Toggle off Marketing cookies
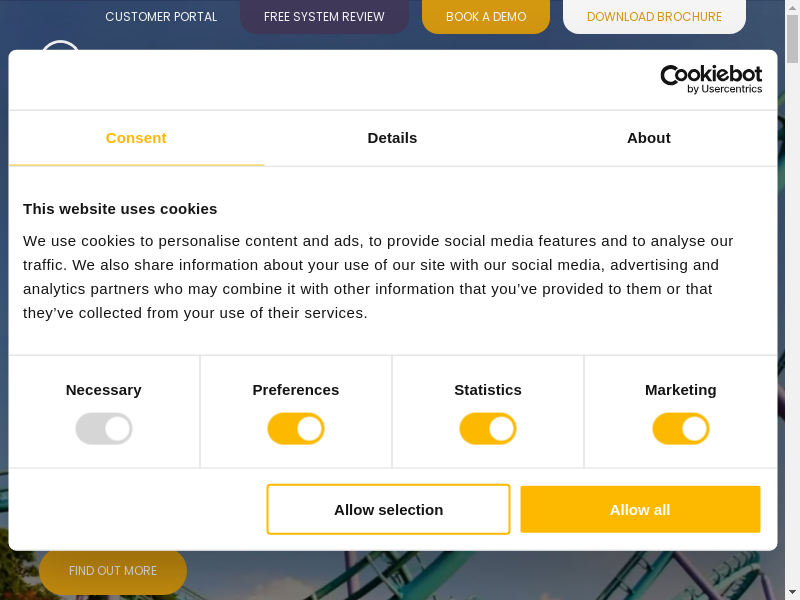 681,429
